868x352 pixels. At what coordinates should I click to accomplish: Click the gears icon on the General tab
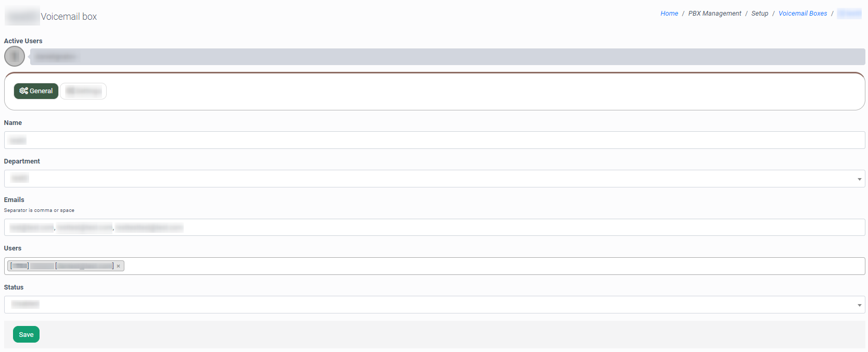coord(23,91)
